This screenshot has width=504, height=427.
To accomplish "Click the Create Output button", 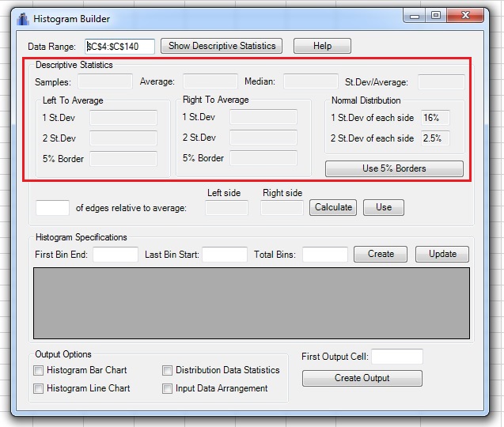I will (x=362, y=378).
